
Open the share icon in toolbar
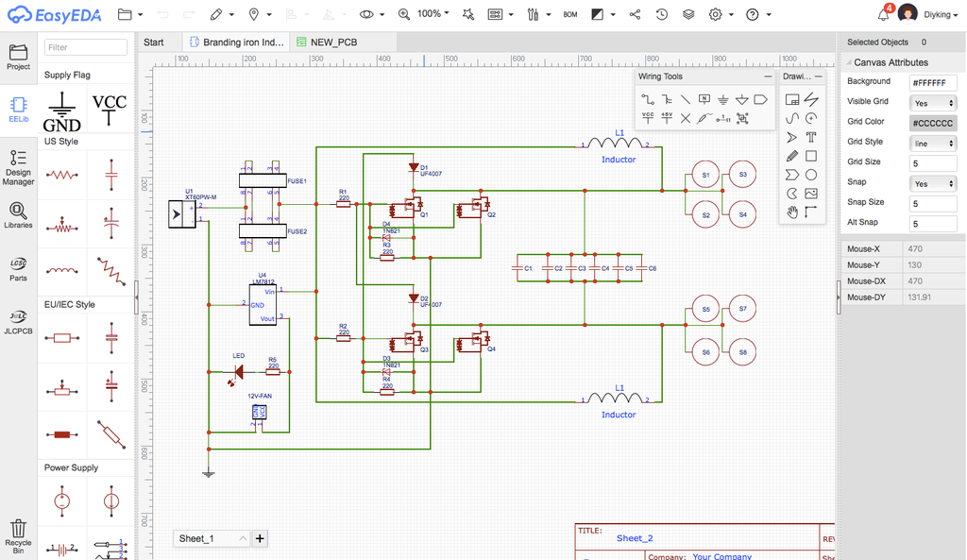coord(635,15)
